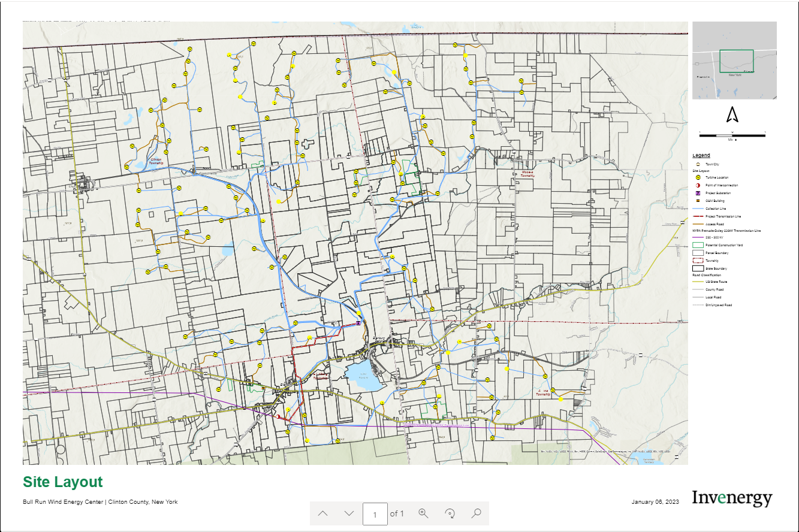Screen dimensions: 799x532
Task: Click the overview inset map thumbnail
Action: point(734,60)
